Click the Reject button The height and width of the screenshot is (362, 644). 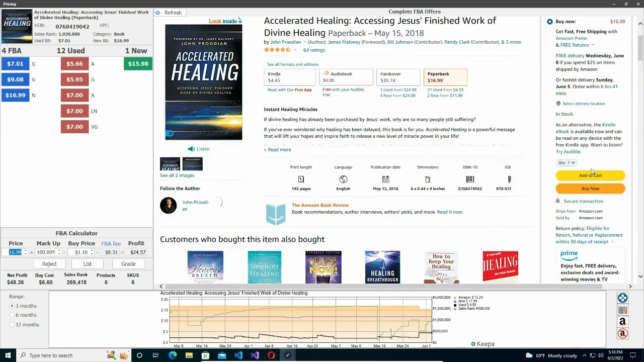tap(49, 264)
